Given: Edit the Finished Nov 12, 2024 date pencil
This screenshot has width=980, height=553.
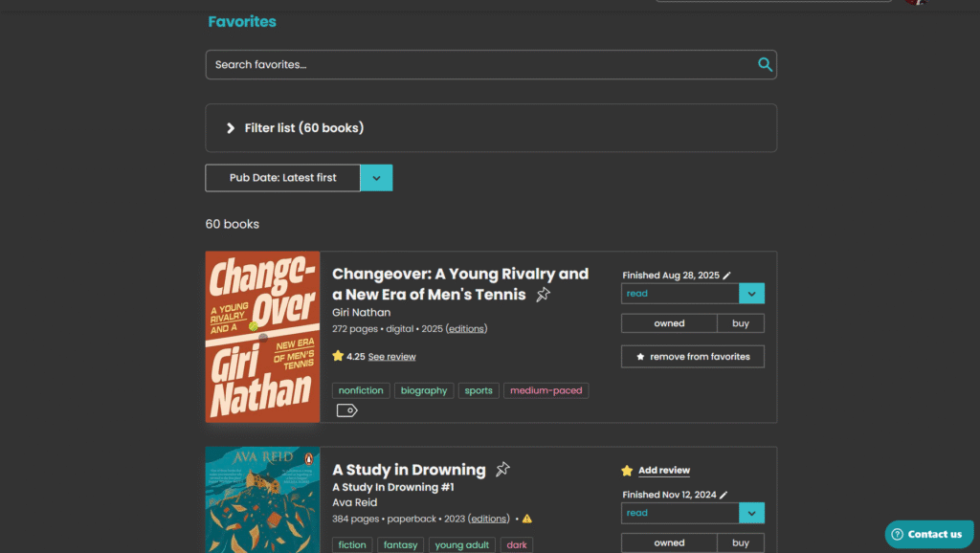Looking at the screenshot, I should [724, 495].
